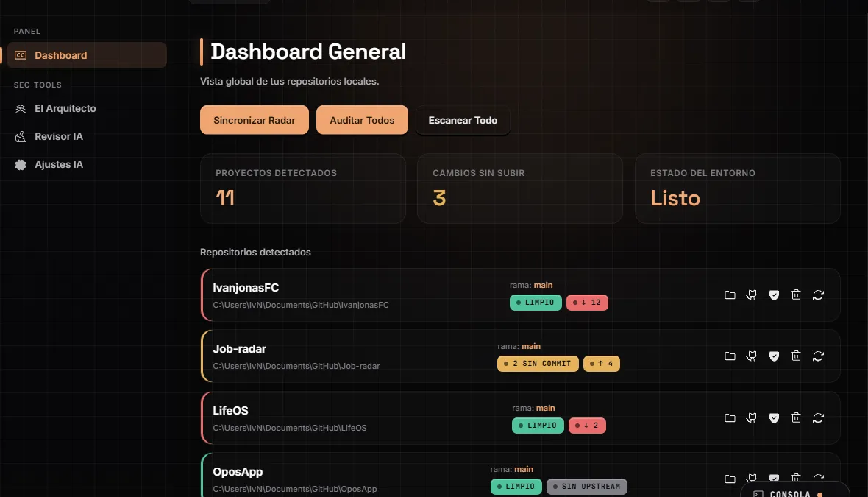868x497 pixels.
Task: Click the LifeOS 2 behind badge
Action: 587,426
